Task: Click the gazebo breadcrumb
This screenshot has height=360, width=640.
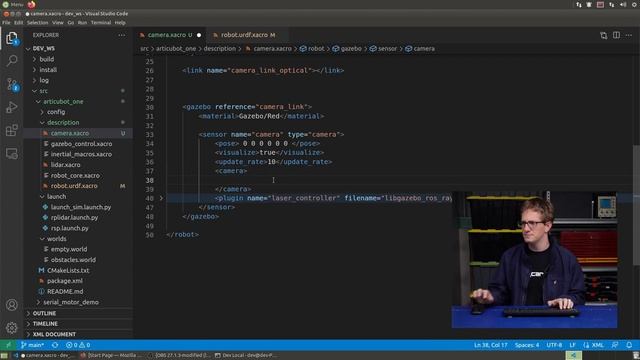Action: point(347,49)
